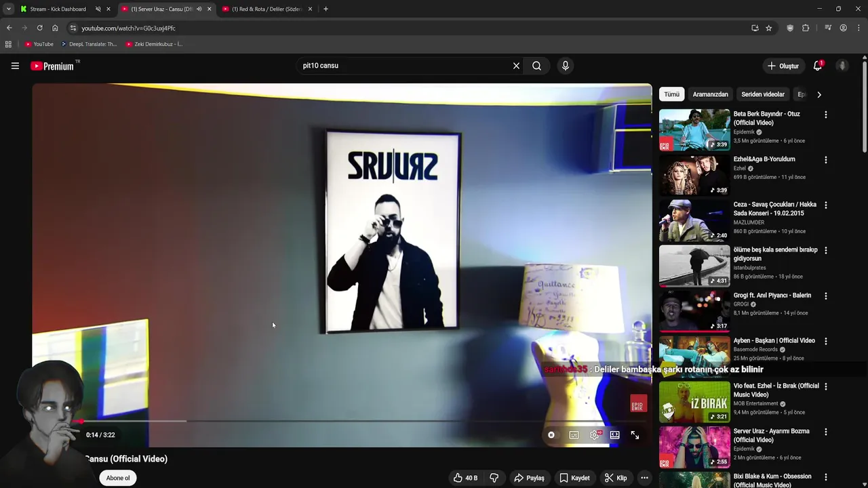This screenshot has width=868, height=488.
Task: Like the video with 40 B
Action: (465, 478)
